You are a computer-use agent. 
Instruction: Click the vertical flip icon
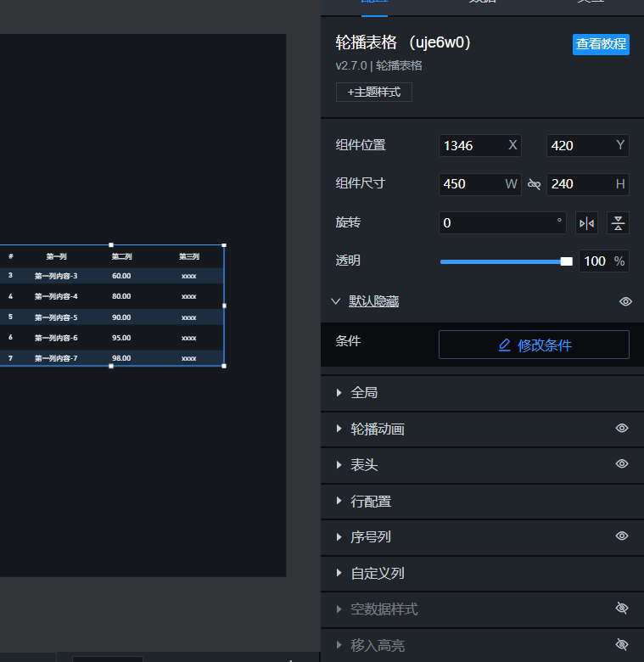tap(618, 223)
